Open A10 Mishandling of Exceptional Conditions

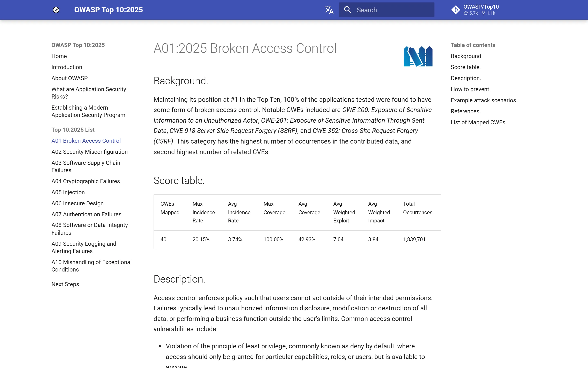point(91,266)
